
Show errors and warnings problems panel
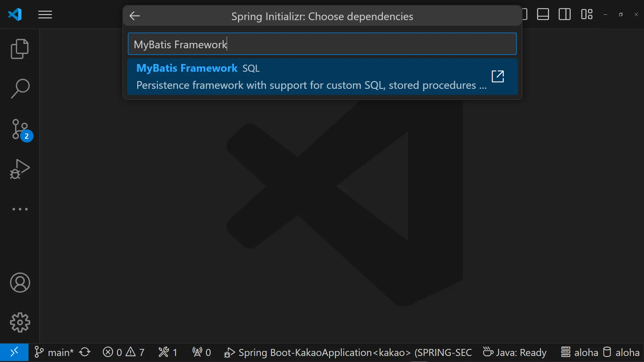click(x=123, y=352)
